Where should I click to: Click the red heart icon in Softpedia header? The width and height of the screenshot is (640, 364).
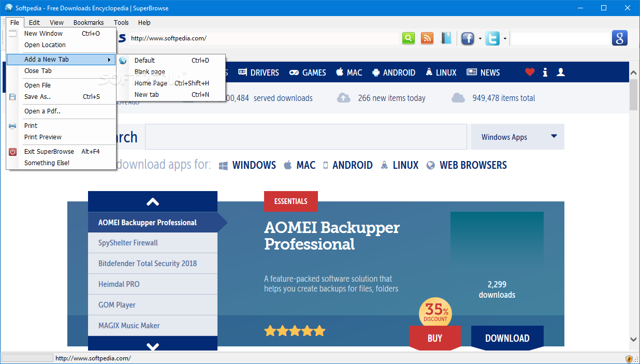(x=529, y=72)
